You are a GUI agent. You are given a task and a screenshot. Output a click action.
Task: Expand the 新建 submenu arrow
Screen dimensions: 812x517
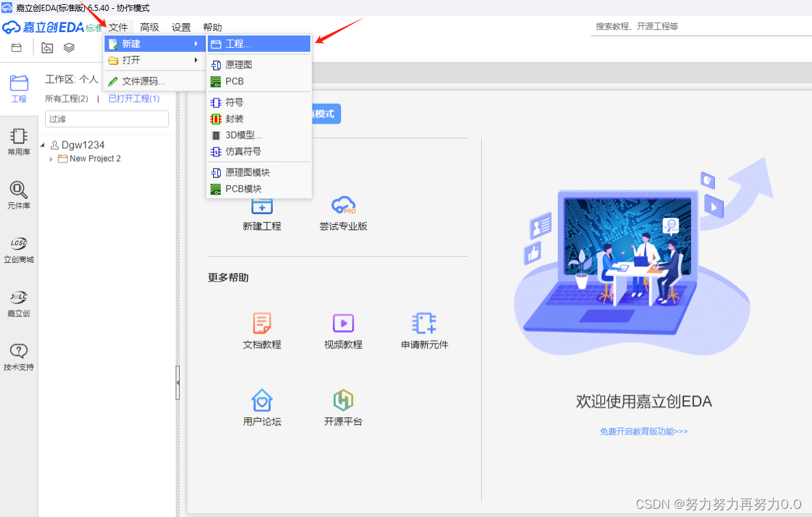(x=195, y=44)
